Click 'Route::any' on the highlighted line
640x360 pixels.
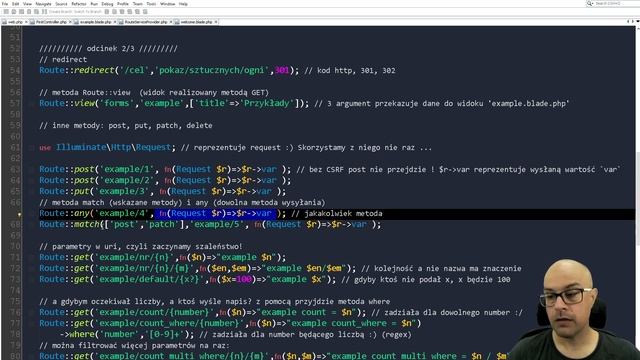coord(64,213)
